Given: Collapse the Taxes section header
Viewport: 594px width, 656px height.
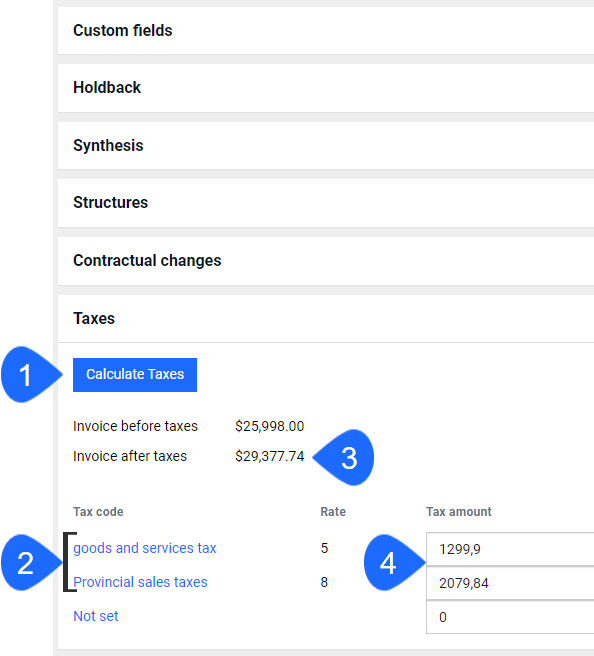Looking at the screenshot, I should [x=326, y=318].
